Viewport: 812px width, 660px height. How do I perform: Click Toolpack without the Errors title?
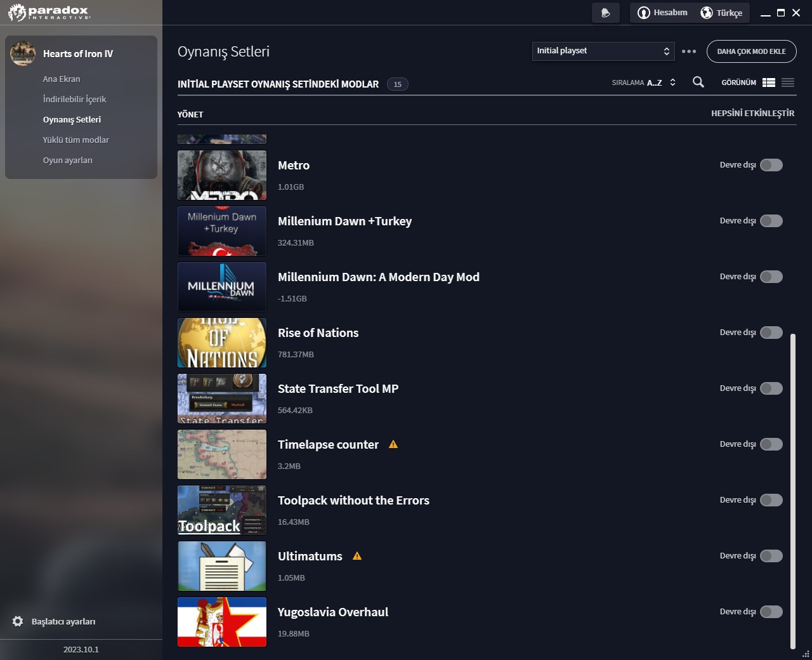pos(353,500)
